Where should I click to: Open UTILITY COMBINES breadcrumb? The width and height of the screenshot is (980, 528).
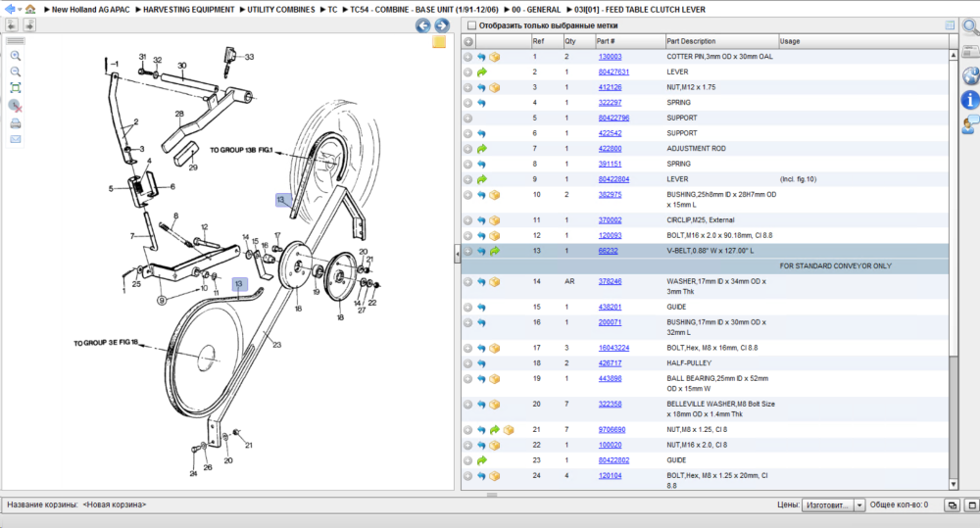tap(280, 10)
